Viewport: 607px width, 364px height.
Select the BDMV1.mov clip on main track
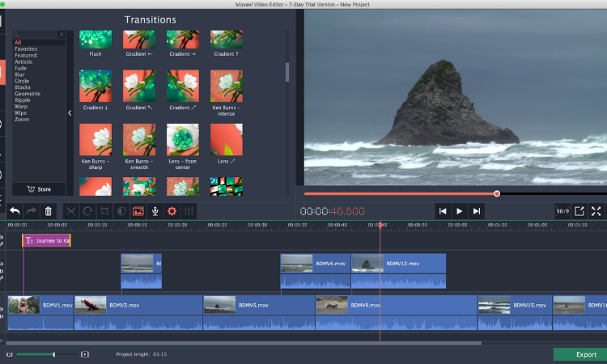coord(40,312)
